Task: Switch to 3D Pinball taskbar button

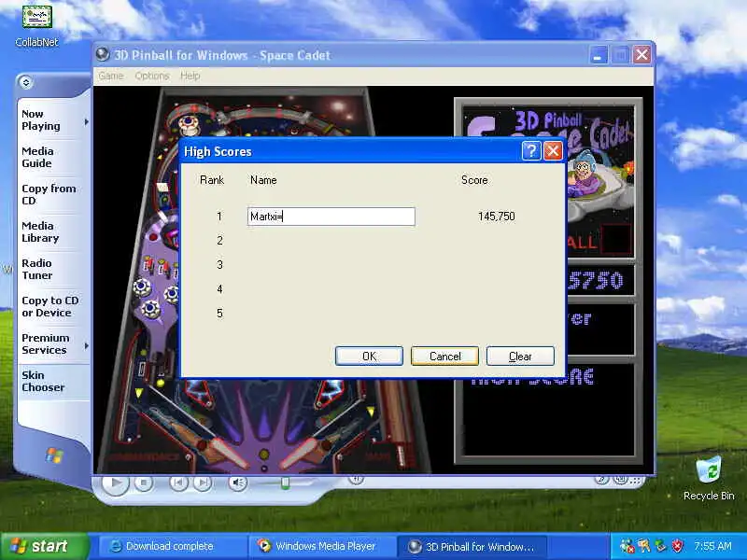Action: click(x=472, y=546)
